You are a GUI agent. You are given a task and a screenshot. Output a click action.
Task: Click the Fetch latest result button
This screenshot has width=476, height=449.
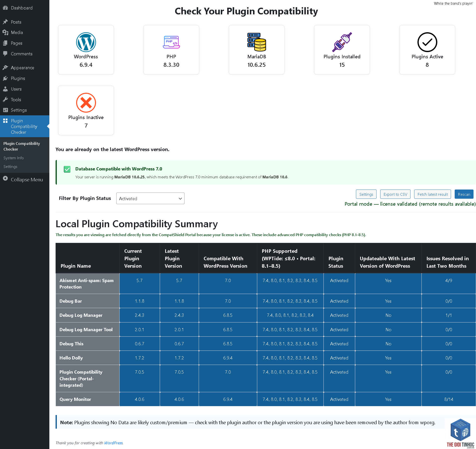[433, 194]
